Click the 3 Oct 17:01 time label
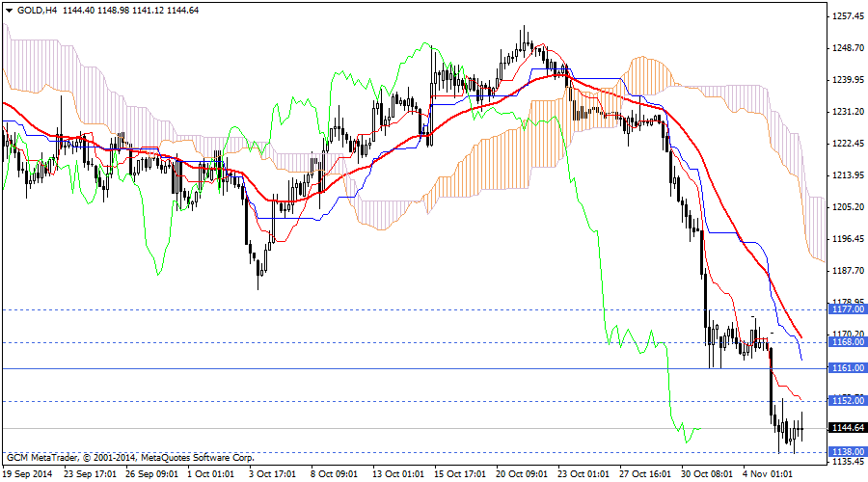 275,474
